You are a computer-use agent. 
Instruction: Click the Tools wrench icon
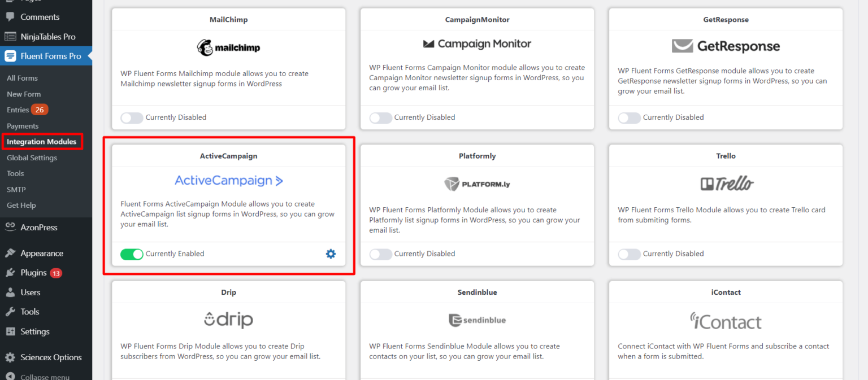10,312
